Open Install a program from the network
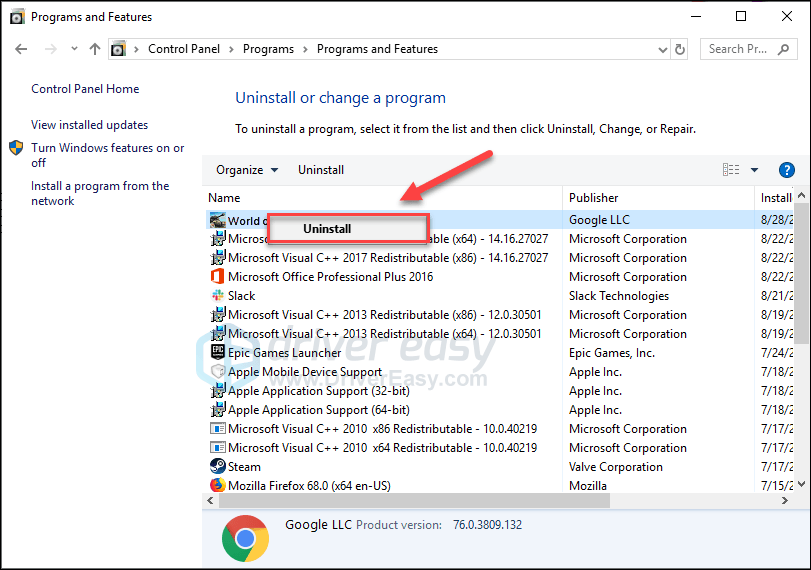811x570 pixels. tap(100, 193)
